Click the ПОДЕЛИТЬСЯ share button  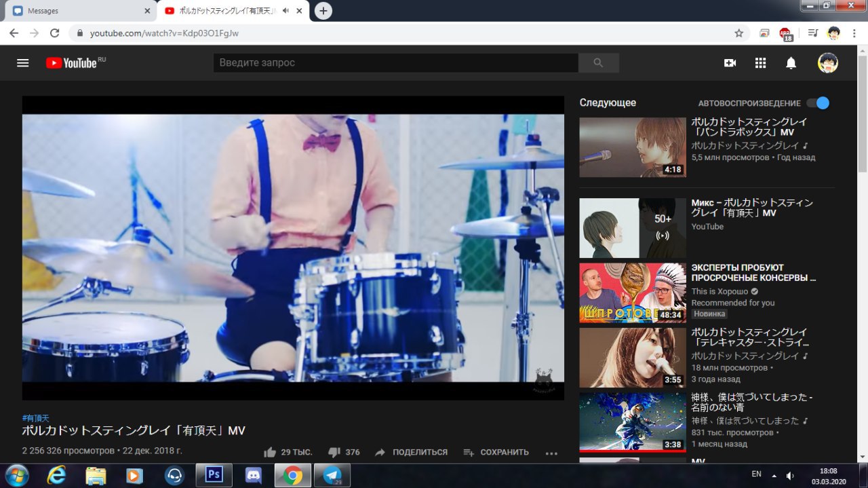(x=411, y=452)
